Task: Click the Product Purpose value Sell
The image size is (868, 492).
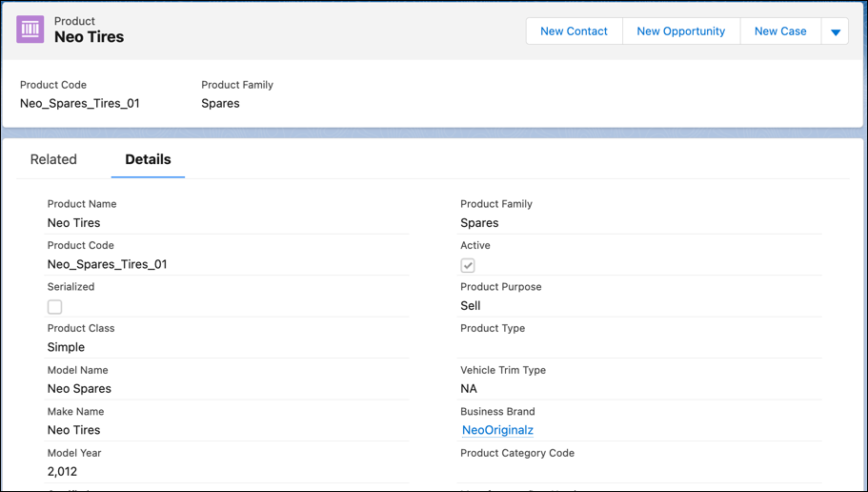Action: pyautogui.click(x=471, y=306)
